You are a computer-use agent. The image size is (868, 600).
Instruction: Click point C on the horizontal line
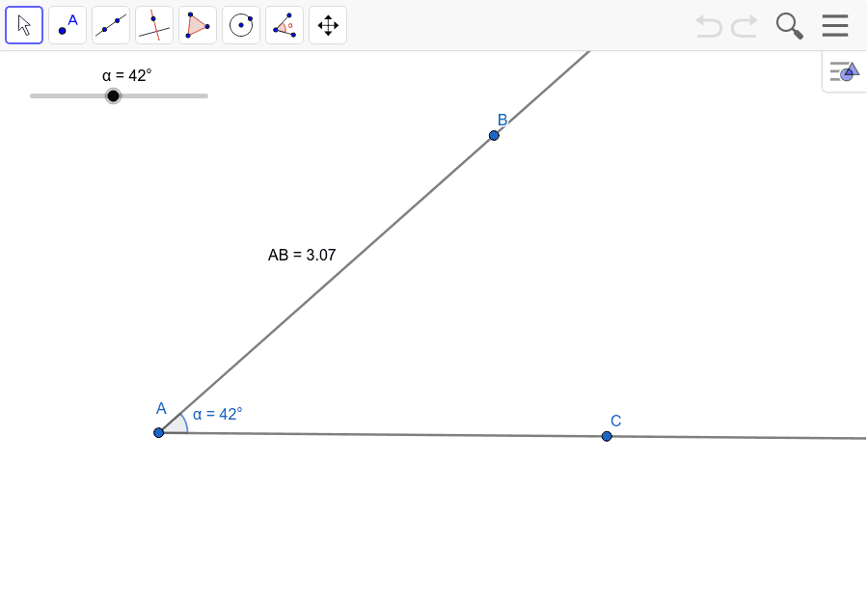point(607,436)
